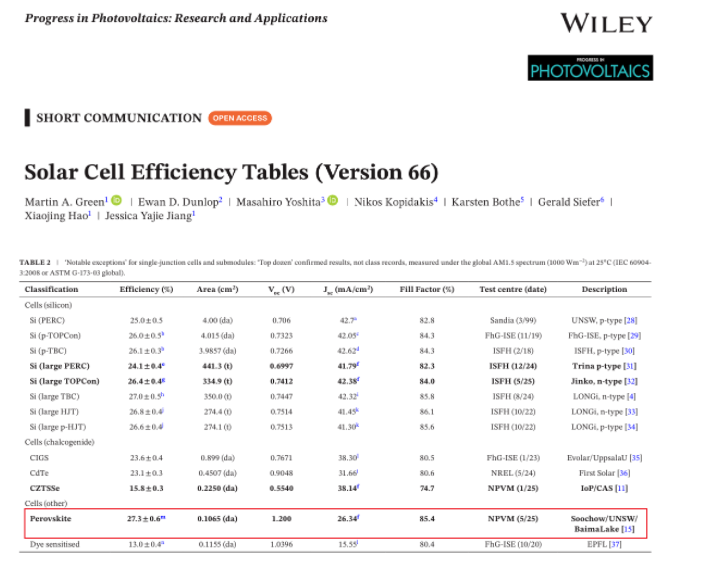Follow reference 36 for First Solar
This screenshot has width=702, height=569.
coord(624,473)
